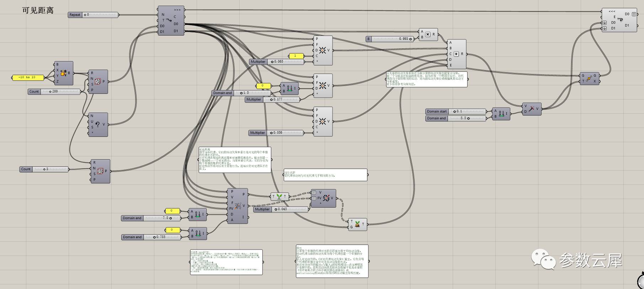Click the yellow 0 panel left of Domain end 1.5
Image resolution: width=644 pixels, height=289 pixels.
click(x=263, y=86)
